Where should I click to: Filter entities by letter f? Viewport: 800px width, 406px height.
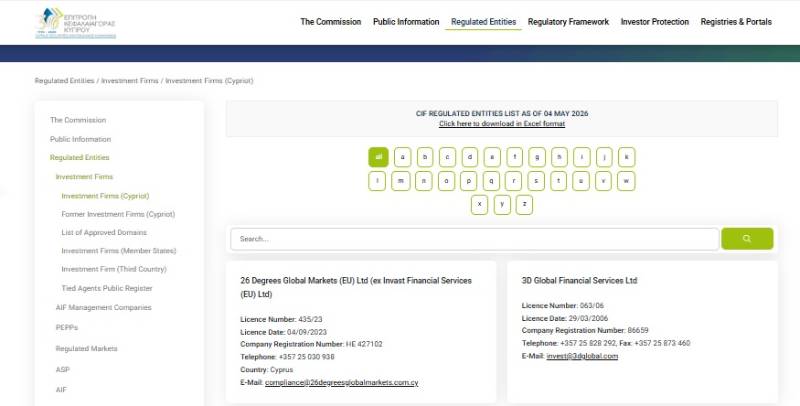(515, 157)
